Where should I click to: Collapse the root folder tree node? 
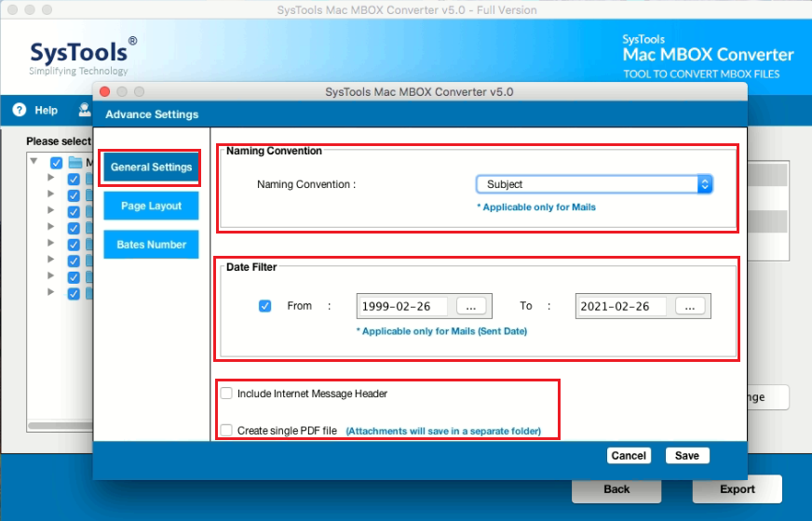pyautogui.click(x=34, y=162)
